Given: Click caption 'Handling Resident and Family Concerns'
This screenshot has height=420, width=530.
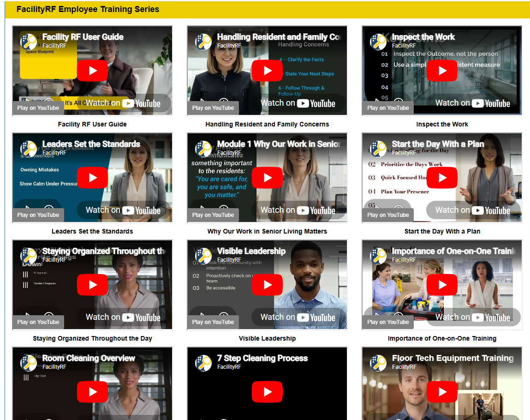Looking at the screenshot, I should [267, 124].
